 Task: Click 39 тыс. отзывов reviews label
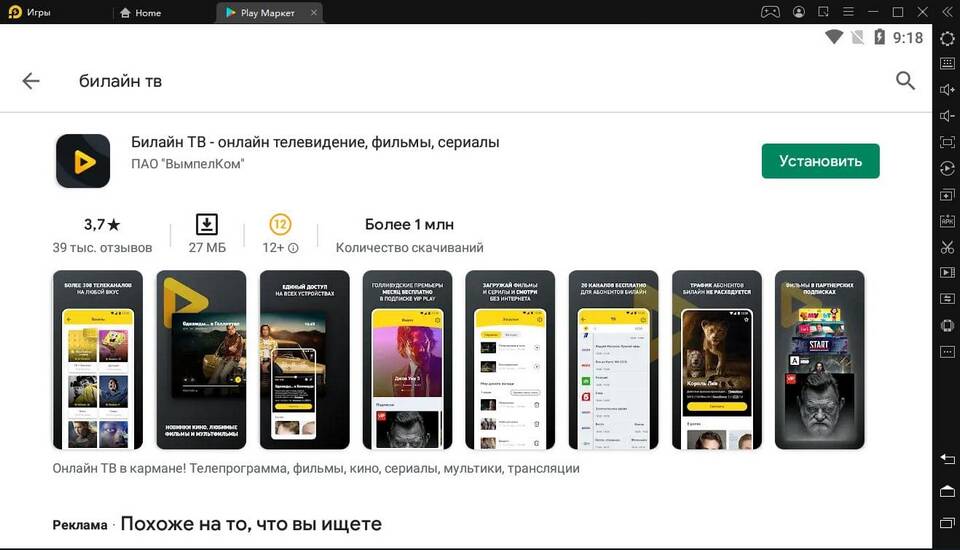102,248
